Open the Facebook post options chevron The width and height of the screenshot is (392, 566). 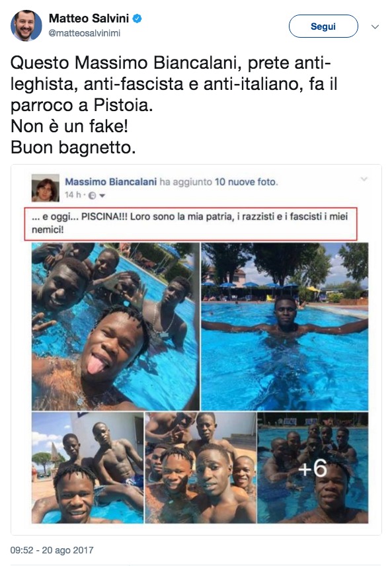[x=364, y=179]
